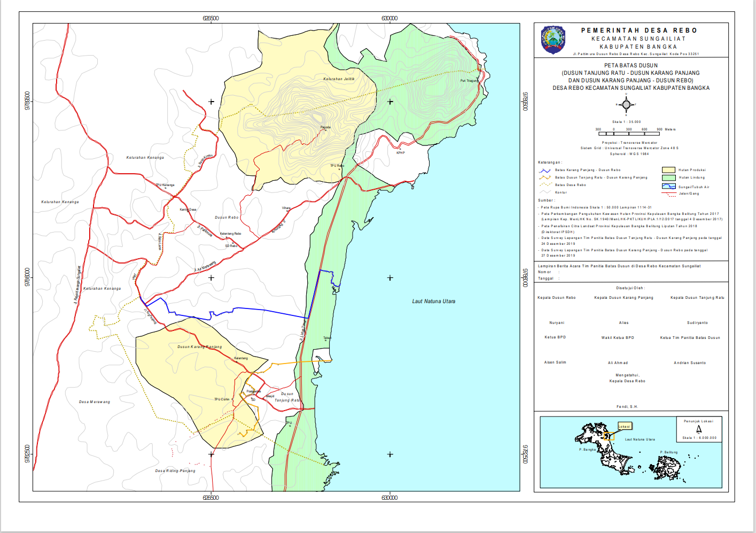Click the dotted Batas Desa Rebo legend symbol

coord(545,185)
